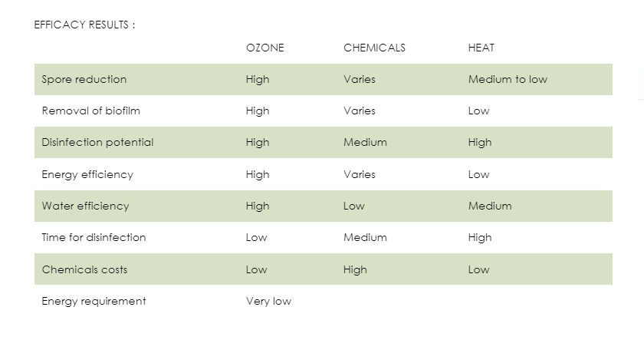The width and height of the screenshot is (644, 340).
Task: Click the Energy efficiency row label
Action: click(x=87, y=174)
